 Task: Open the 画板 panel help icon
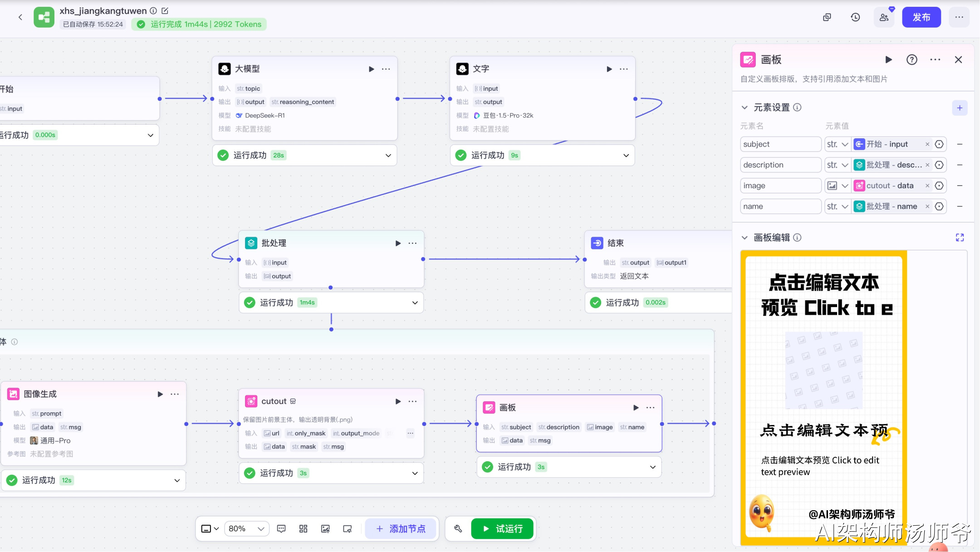click(x=911, y=59)
